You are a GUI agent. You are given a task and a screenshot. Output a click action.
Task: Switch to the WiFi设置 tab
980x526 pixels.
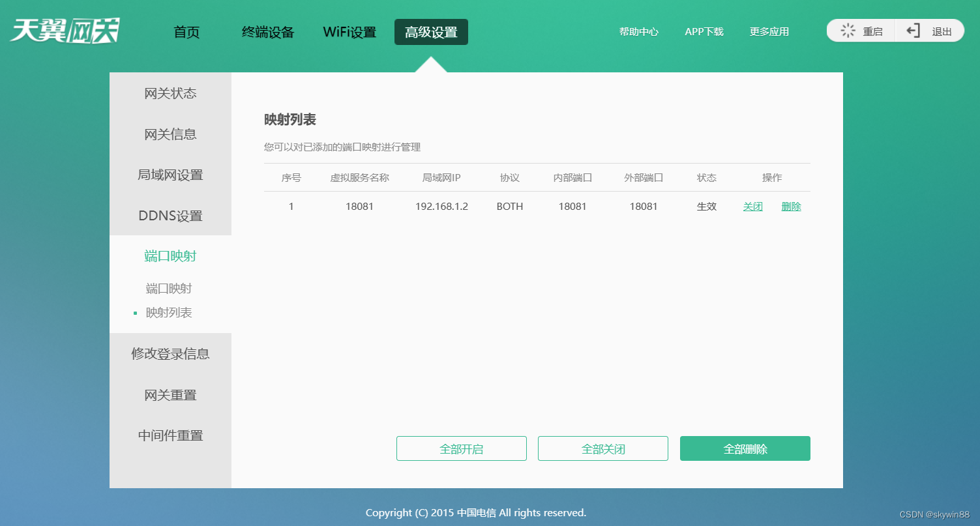pyautogui.click(x=349, y=32)
